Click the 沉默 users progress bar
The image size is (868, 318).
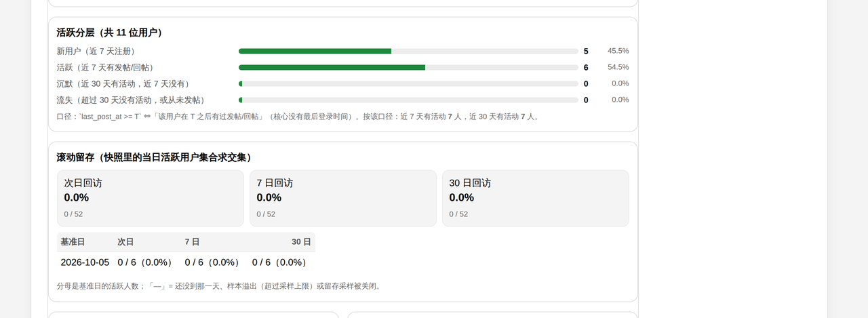tap(408, 83)
